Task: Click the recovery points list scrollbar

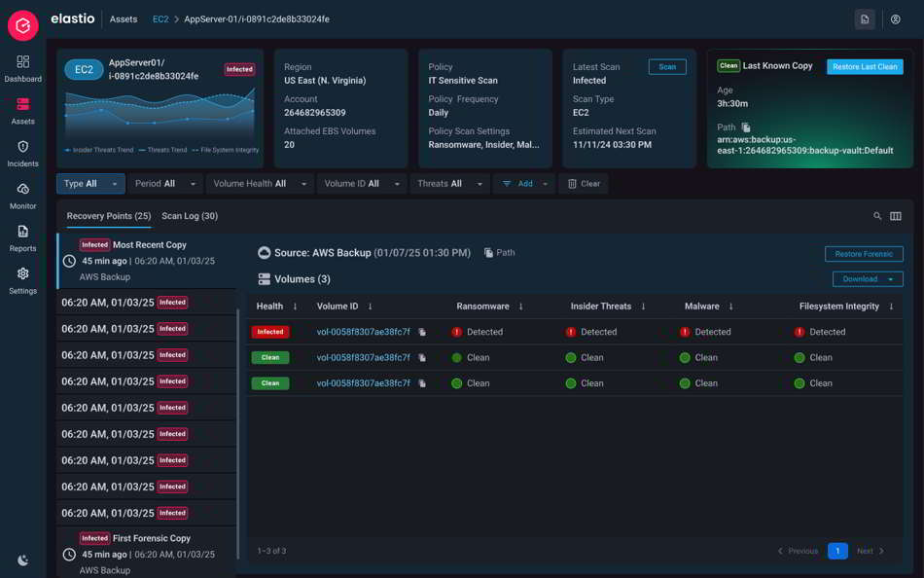Action: tap(238, 434)
